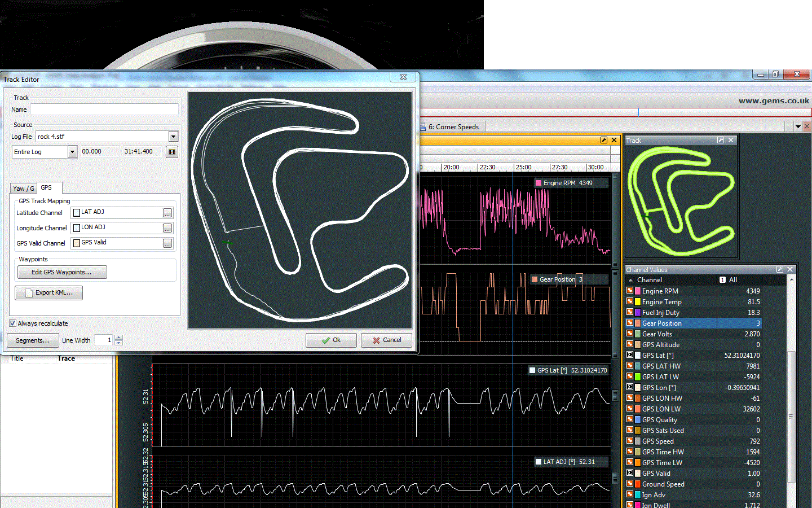The width and height of the screenshot is (812, 508).
Task: Select the 6: Corner Speeds tab
Action: [x=453, y=127]
